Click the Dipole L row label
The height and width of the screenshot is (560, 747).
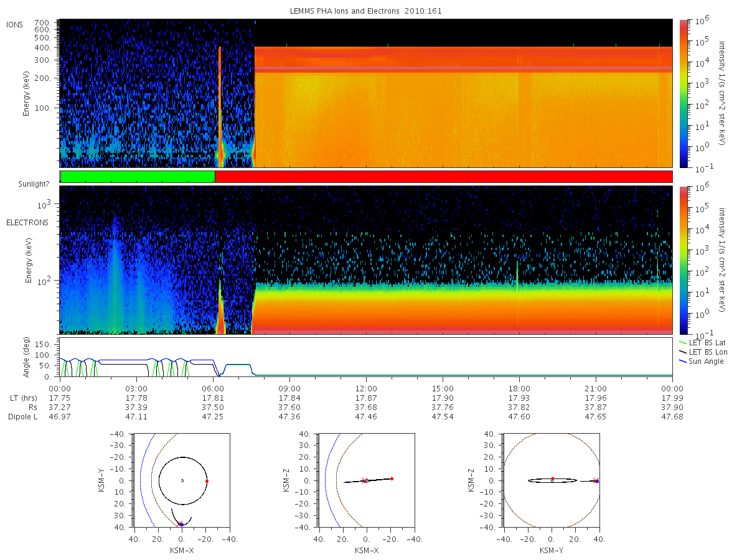coord(22,417)
